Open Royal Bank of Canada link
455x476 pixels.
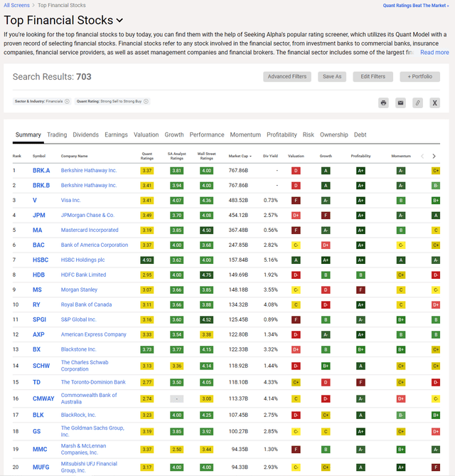click(x=86, y=305)
